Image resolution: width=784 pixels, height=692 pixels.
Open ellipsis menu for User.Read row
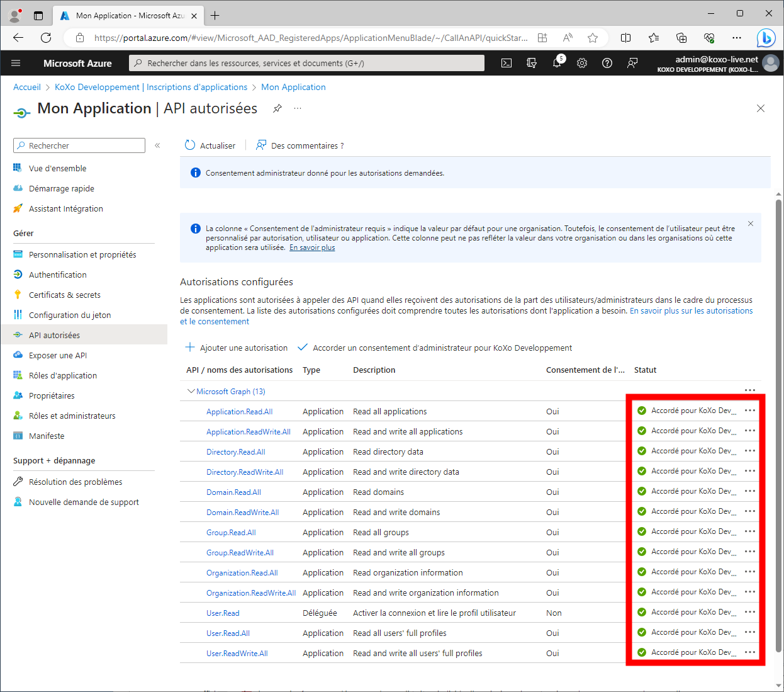tap(750, 612)
